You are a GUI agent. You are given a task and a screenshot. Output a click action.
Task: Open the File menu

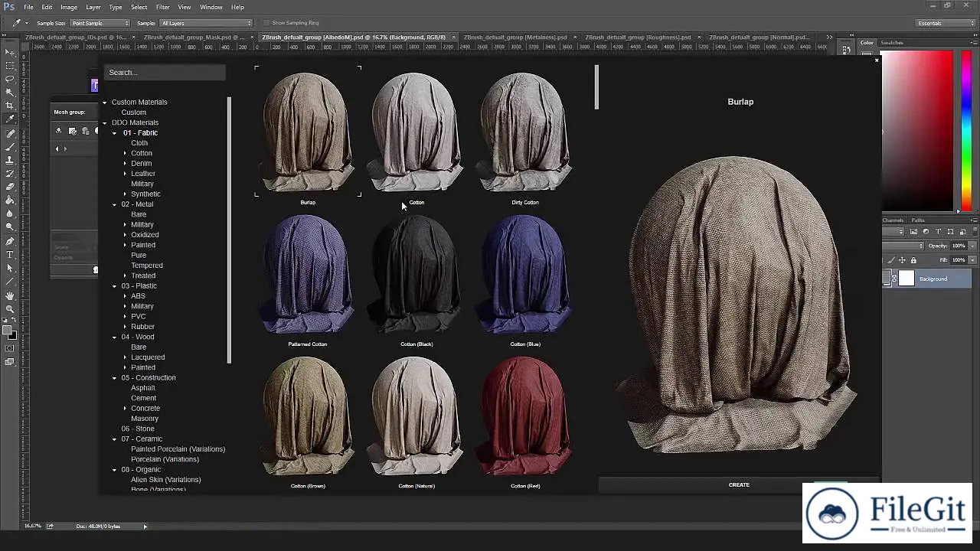tap(28, 7)
